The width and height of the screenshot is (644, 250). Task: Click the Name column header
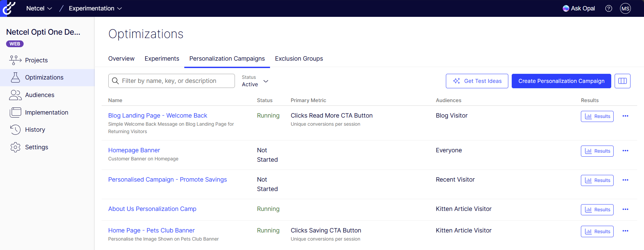click(115, 100)
